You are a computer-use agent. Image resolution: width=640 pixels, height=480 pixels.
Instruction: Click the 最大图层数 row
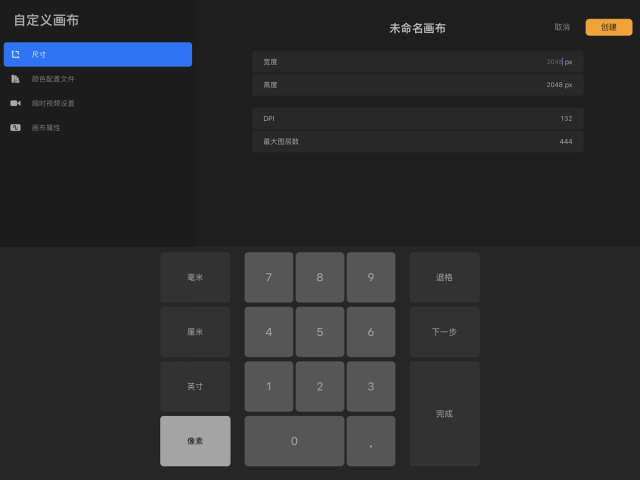[x=418, y=142]
